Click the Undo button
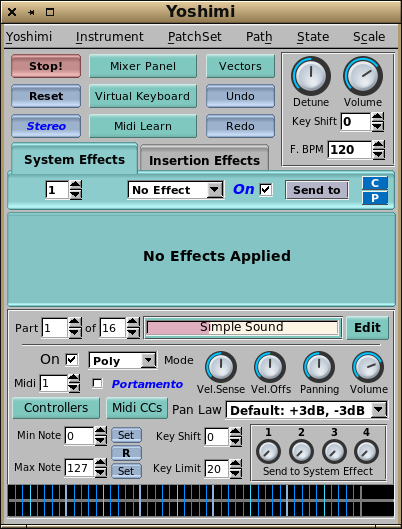Screen dimensions: 402x529 tap(240, 96)
